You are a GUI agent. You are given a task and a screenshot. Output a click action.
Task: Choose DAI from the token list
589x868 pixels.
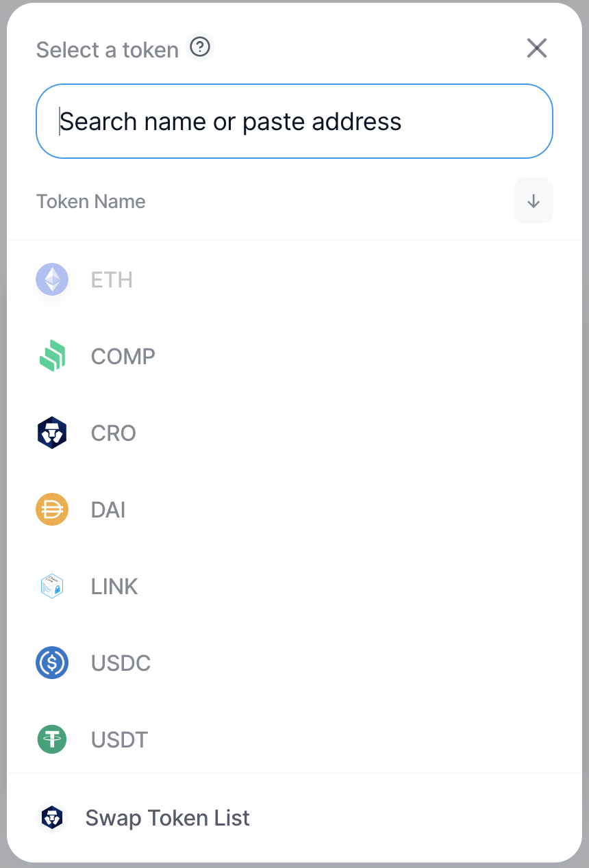[294, 509]
